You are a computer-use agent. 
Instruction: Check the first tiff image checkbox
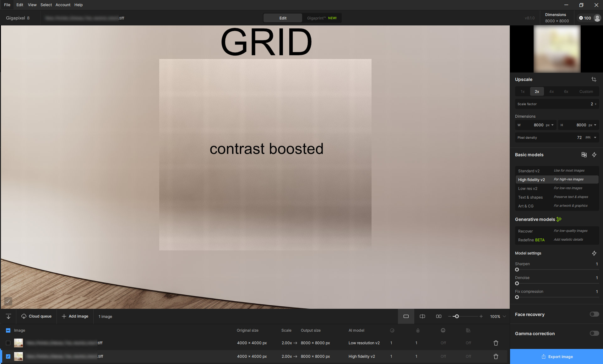(x=8, y=343)
